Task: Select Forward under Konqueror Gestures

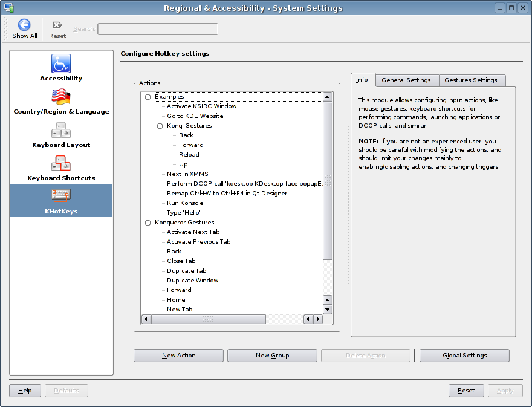Action: [x=179, y=290]
